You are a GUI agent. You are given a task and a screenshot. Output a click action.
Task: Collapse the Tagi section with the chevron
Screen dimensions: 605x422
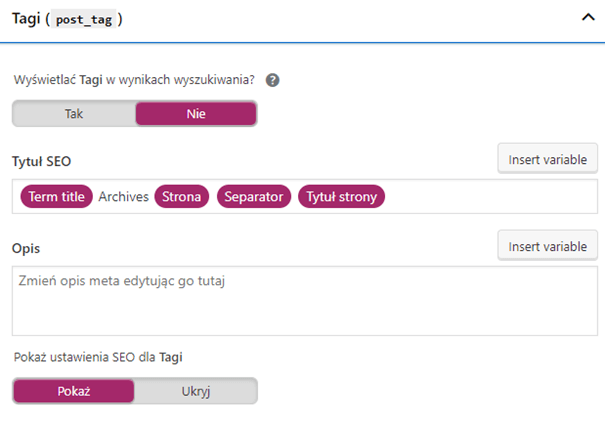pyautogui.click(x=587, y=20)
